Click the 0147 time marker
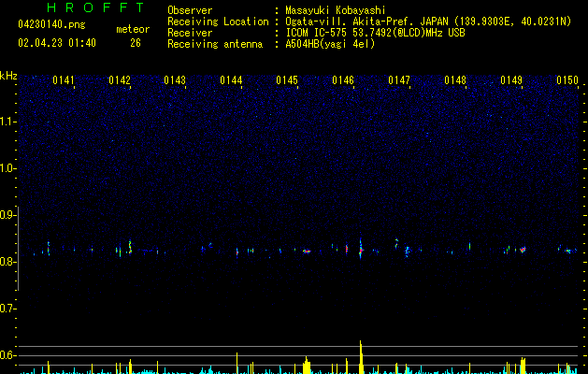Viewport: 588px width, 374px height. pyautogui.click(x=399, y=80)
